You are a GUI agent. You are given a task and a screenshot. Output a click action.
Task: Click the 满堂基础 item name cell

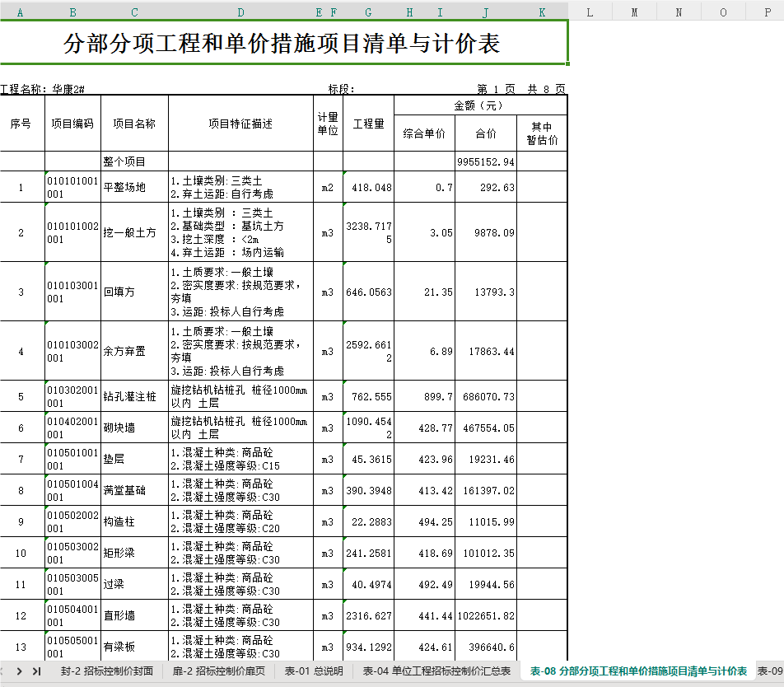(x=134, y=490)
